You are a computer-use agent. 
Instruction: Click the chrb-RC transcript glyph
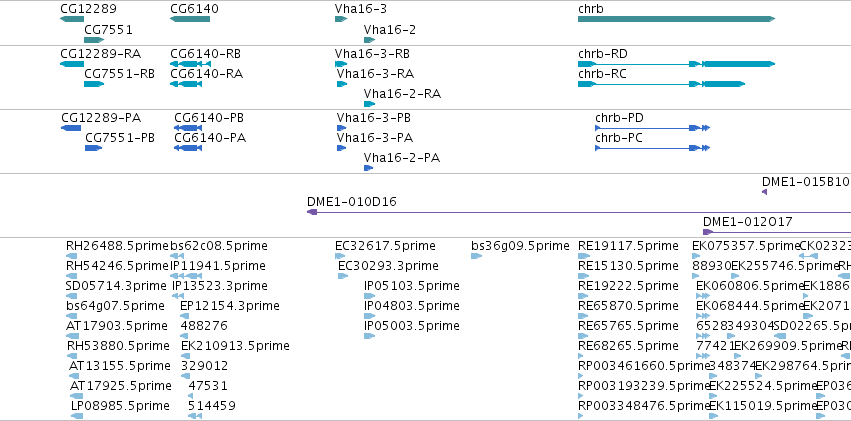coord(661,84)
